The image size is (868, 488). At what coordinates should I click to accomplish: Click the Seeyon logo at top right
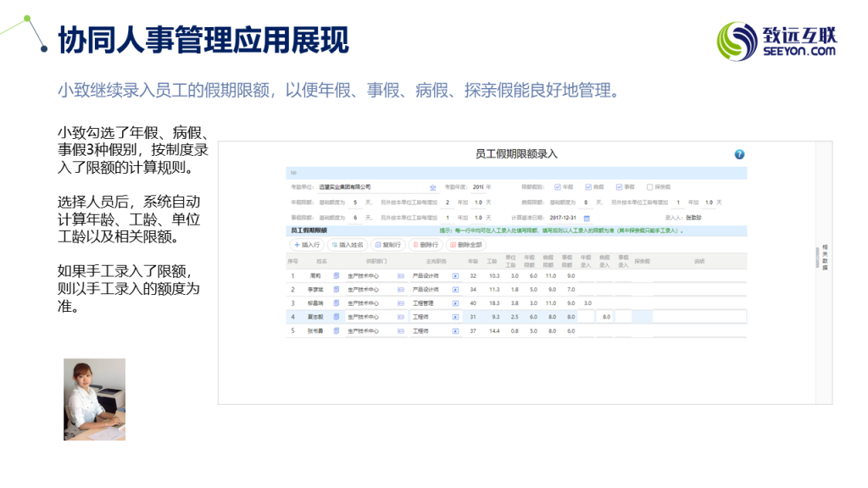(776, 41)
